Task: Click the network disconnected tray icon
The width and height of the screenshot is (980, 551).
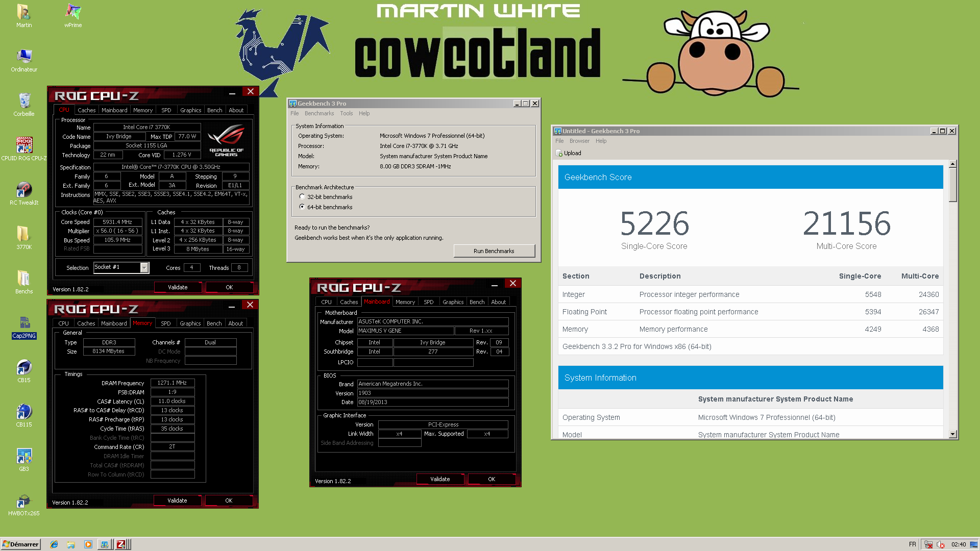Action: [x=928, y=544]
